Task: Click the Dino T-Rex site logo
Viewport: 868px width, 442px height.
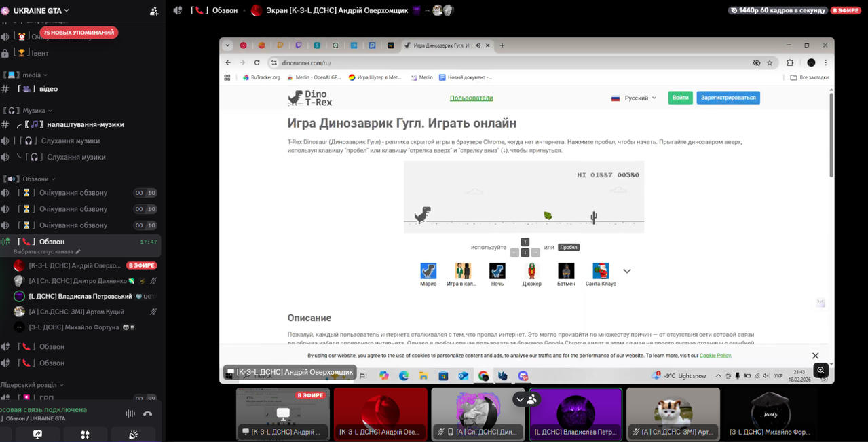Action: [x=310, y=98]
